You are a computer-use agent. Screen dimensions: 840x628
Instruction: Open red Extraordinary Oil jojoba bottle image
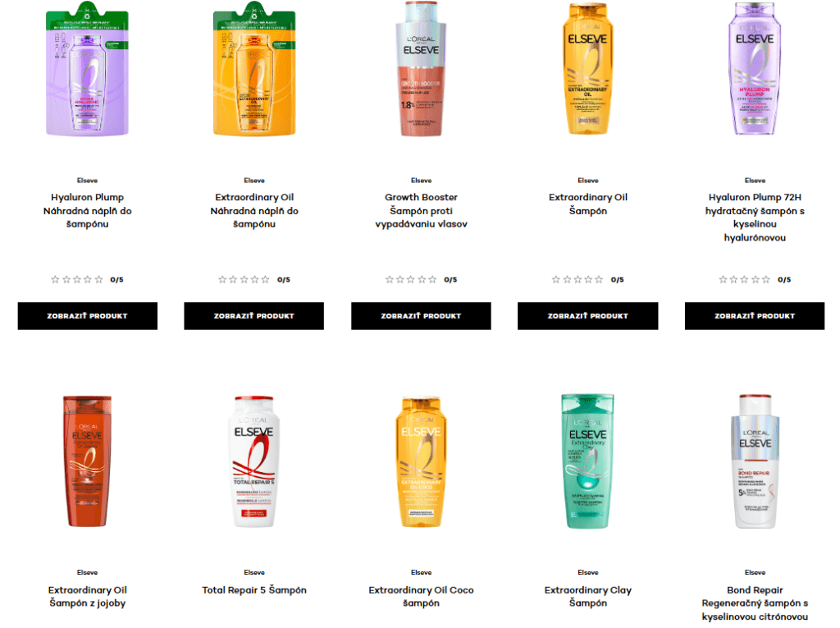(87, 461)
